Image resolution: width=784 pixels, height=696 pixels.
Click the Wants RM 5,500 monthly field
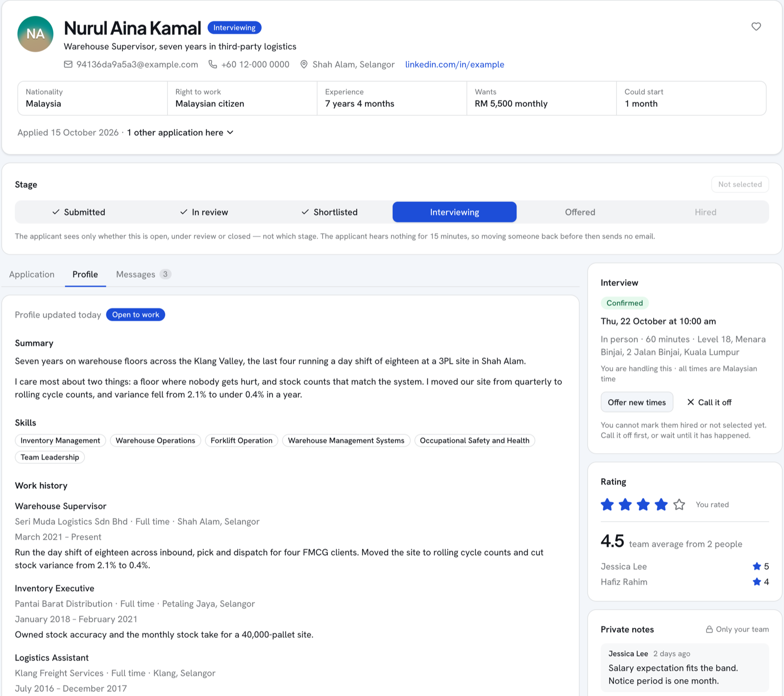pos(542,98)
